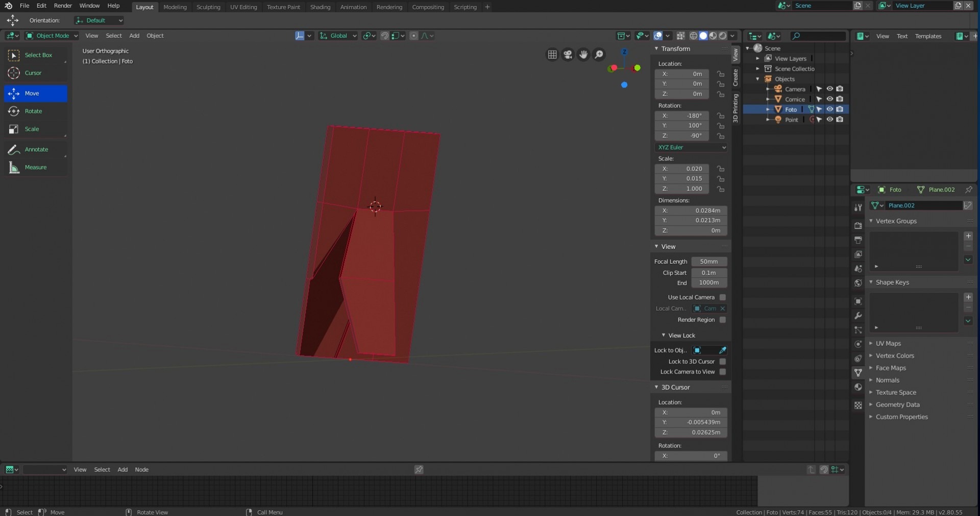
Task: Click the pan hand icon in viewport
Action: click(583, 55)
